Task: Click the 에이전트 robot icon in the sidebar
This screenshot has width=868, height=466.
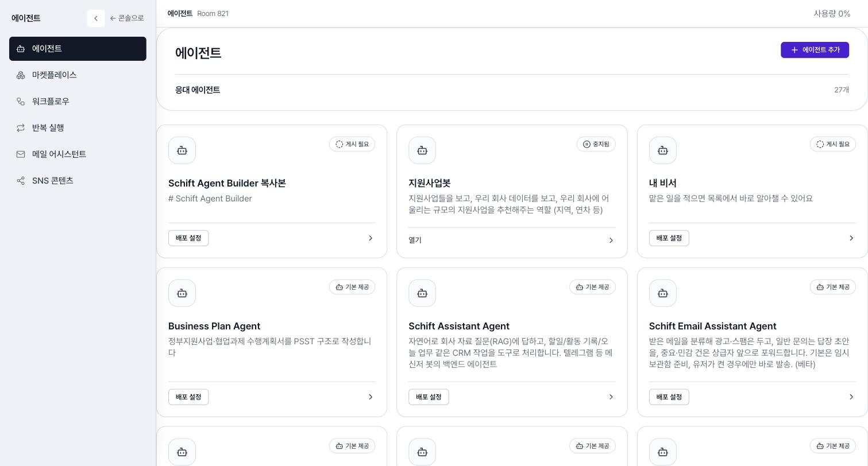Action: pyautogui.click(x=21, y=49)
